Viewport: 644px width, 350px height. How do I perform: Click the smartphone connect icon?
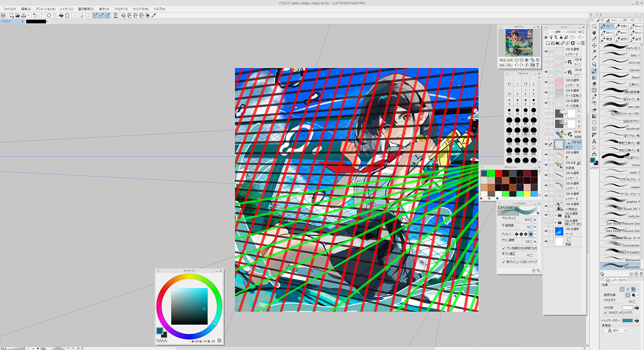pyautogui.click(x=116, y=16)
